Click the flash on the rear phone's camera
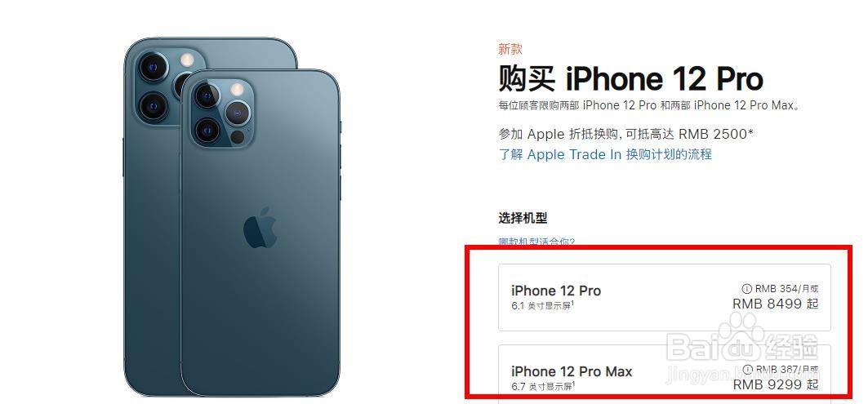 [187, 60]
